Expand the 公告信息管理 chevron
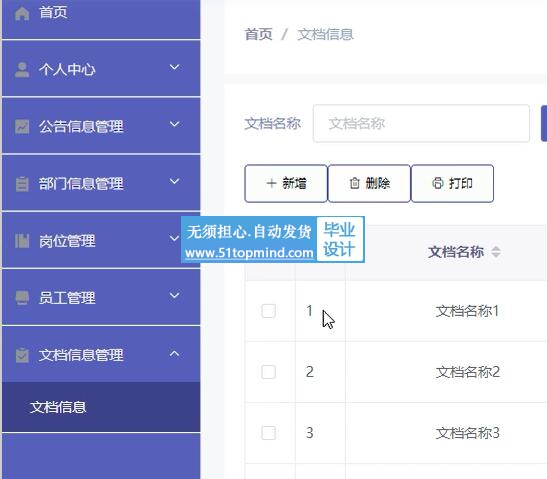547x479 pixels. [x=174, y=124]
